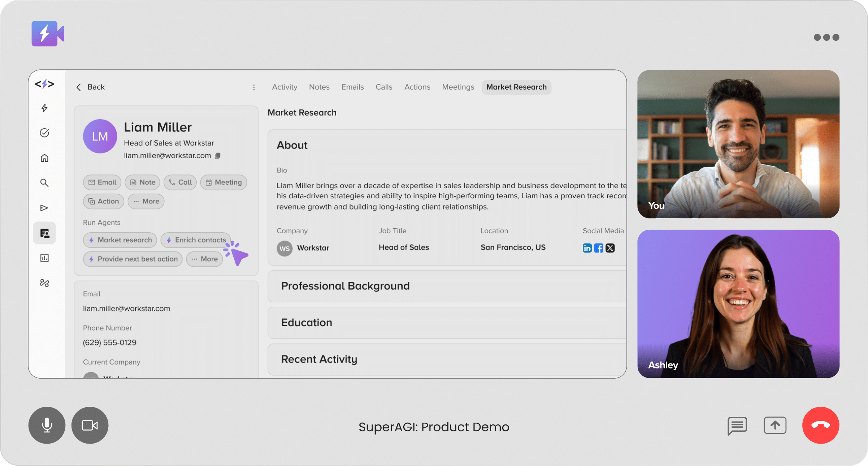Click the Meeting action button
The image size is (868, 466).
tap(223, 182)
